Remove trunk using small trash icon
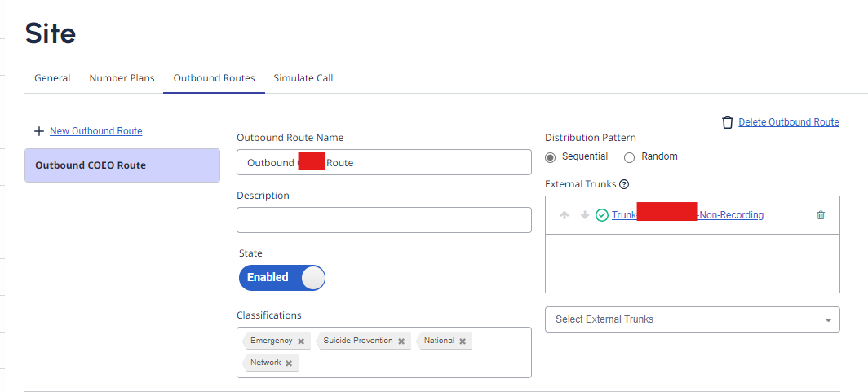Image resolution: width=868 pixels, height=392 pixels. coord(821,215)
